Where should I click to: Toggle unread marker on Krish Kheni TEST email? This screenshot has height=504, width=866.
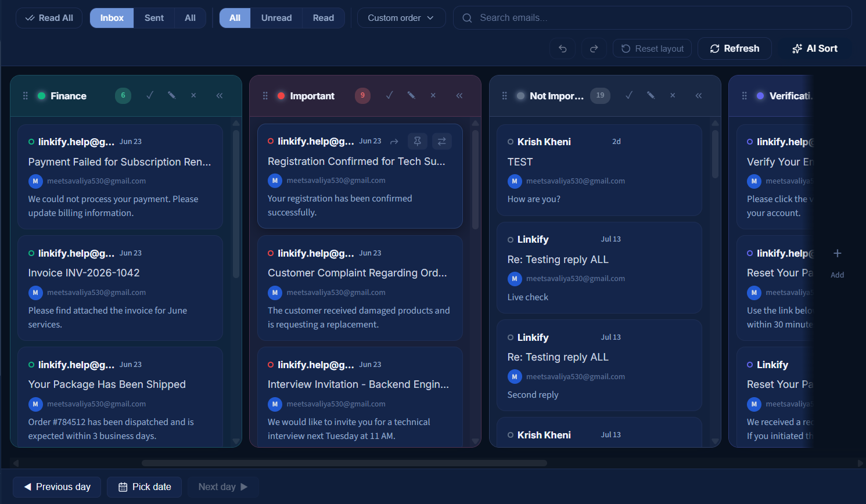pyautogui.click(x=511, y=142)
